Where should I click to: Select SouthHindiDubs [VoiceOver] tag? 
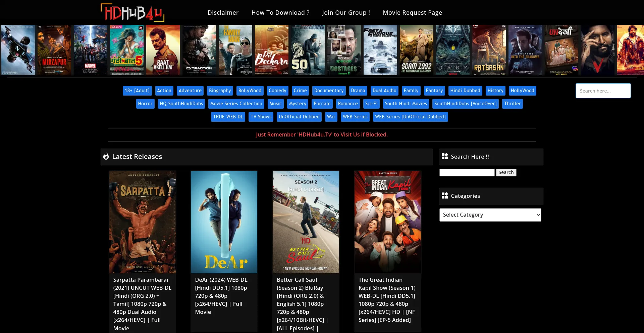(x=466, y=104)
